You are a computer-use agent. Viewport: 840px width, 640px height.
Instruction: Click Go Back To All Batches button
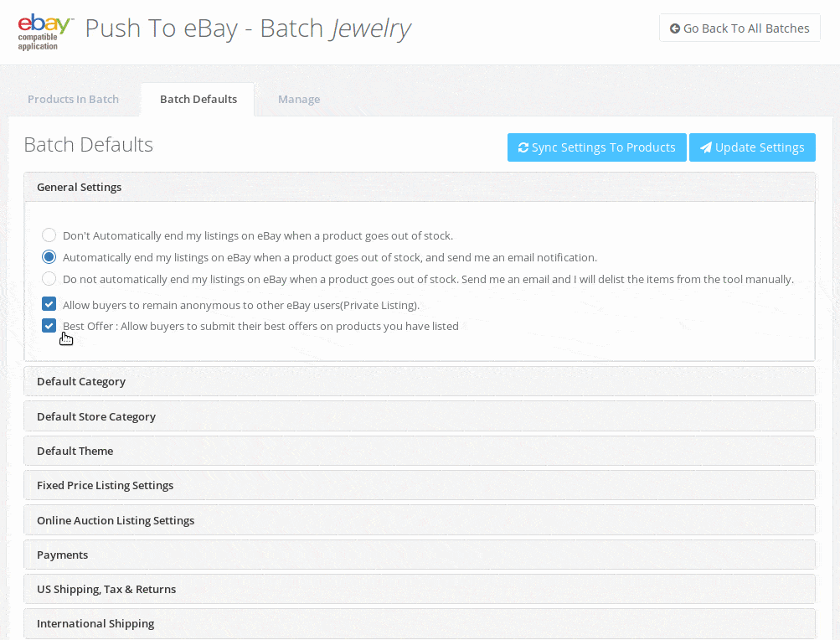[740, 28]
